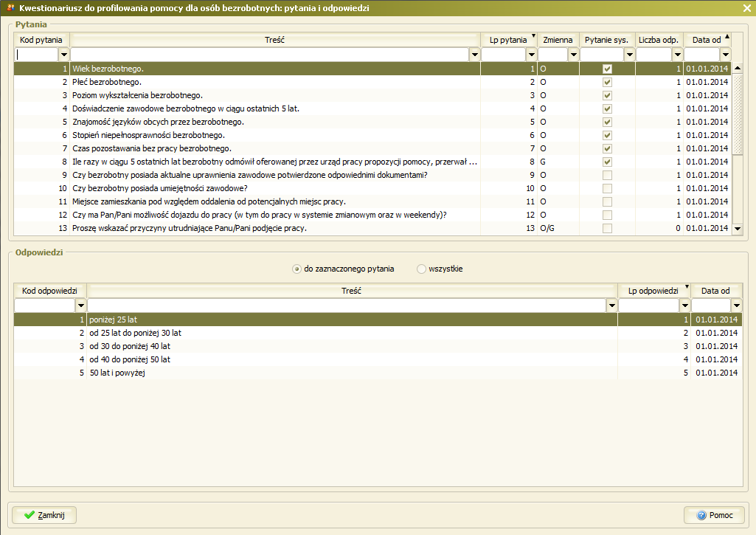
Task: Sort answers by Data od header
Action: tap(716, 291)
